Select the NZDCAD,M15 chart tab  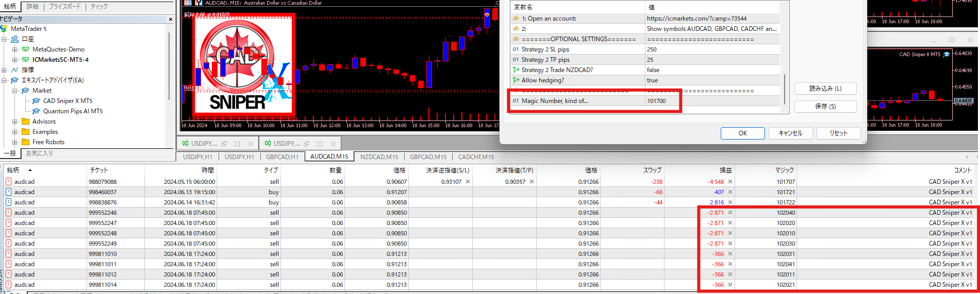click(x=379, y=157)
